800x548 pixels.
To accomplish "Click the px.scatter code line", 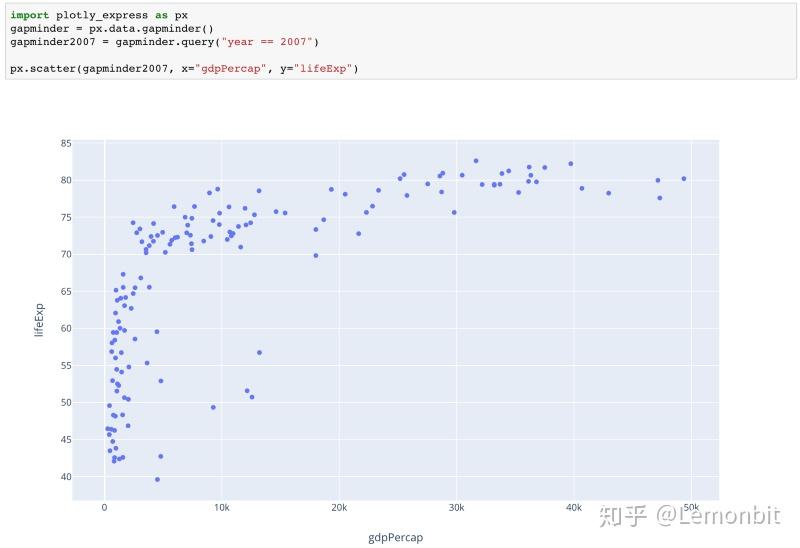I will (x=184, y=68).
